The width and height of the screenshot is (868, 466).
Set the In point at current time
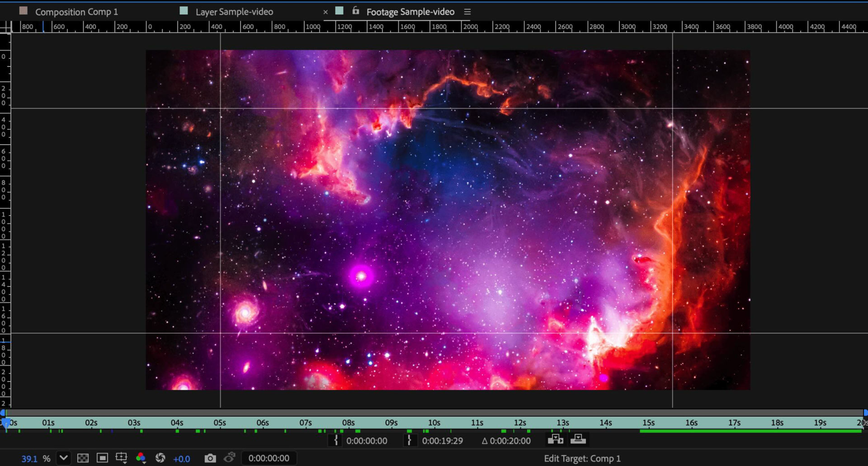tap(335, 440)
